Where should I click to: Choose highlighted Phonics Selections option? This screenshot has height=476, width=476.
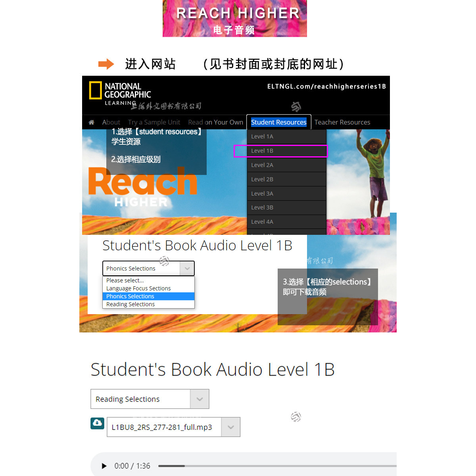(x=148, y=296)
